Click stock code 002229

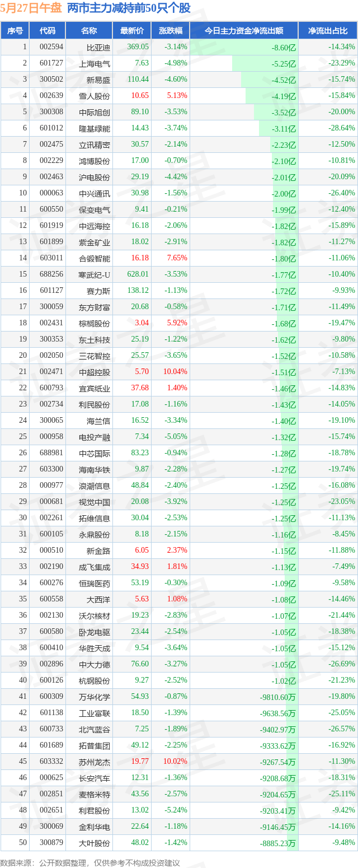[51, 161]
